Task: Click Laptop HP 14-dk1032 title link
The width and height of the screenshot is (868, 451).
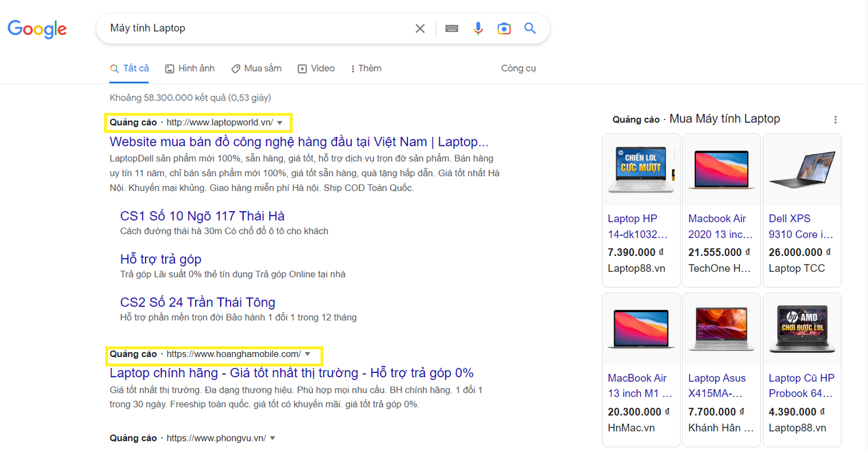Action: pyautogui.click(x=638, y=226)
